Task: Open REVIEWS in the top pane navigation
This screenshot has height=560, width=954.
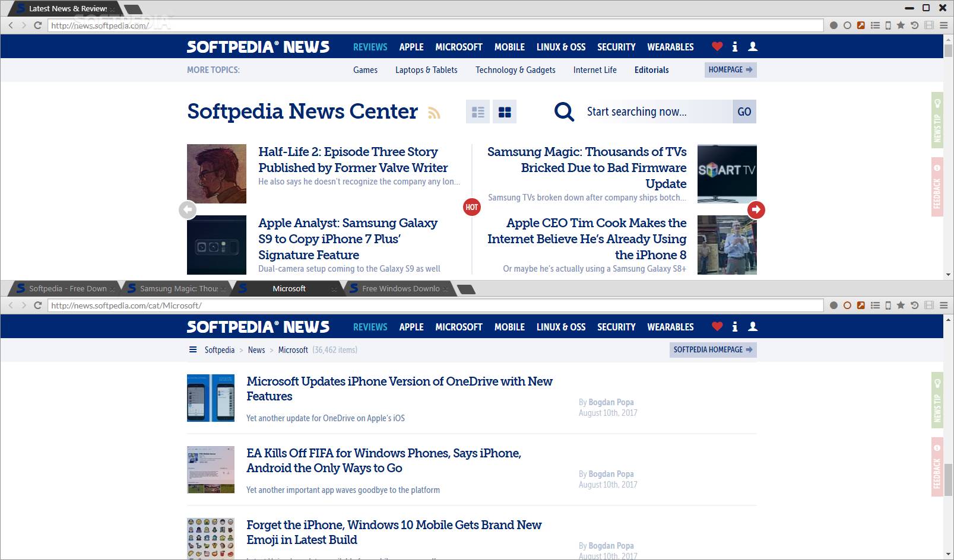Action: click(370, 47)
